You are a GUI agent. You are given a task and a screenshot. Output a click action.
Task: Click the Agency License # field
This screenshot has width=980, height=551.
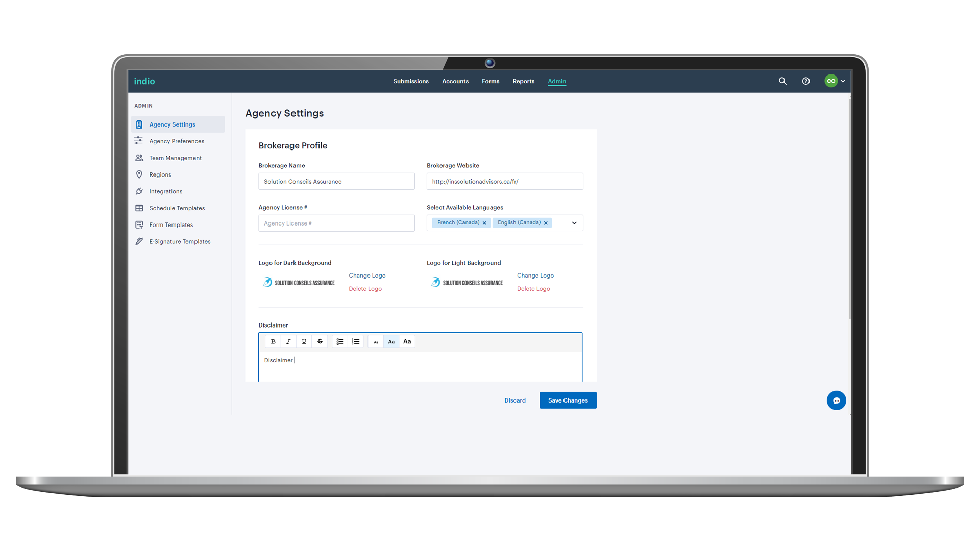click(x=336, y=223)
